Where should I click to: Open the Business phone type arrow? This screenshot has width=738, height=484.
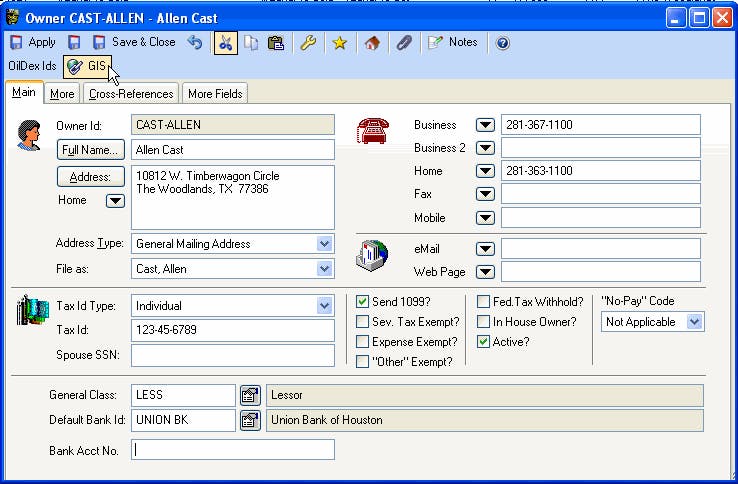[485, 125]
